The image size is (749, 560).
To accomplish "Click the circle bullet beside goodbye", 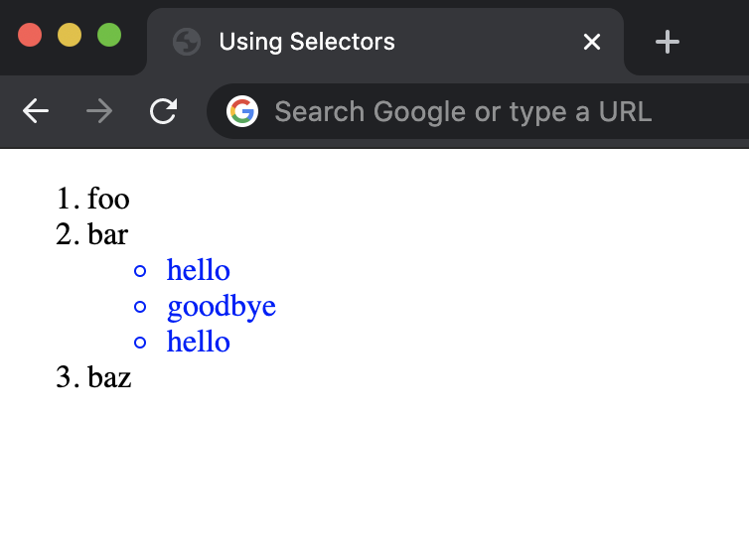I will [140, 307].
